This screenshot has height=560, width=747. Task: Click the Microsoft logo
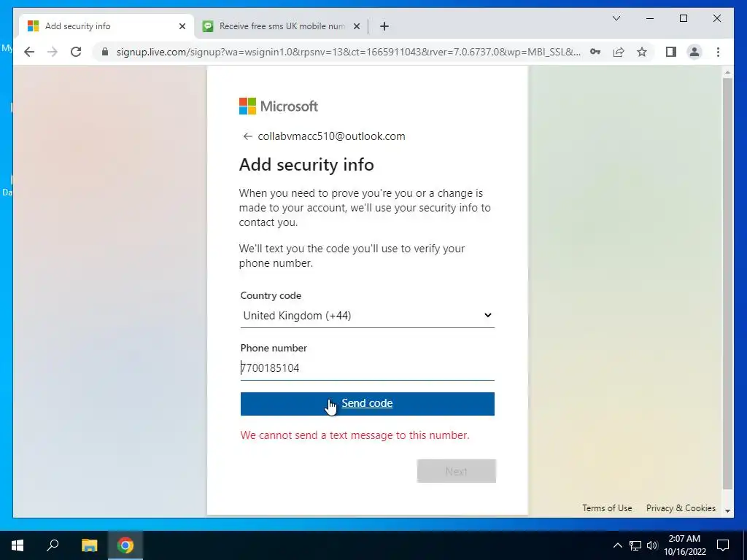point(278,106)
